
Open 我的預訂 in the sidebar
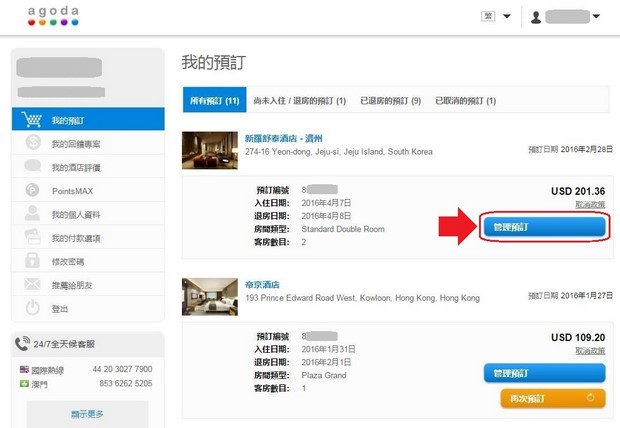[x=88, y=119]
